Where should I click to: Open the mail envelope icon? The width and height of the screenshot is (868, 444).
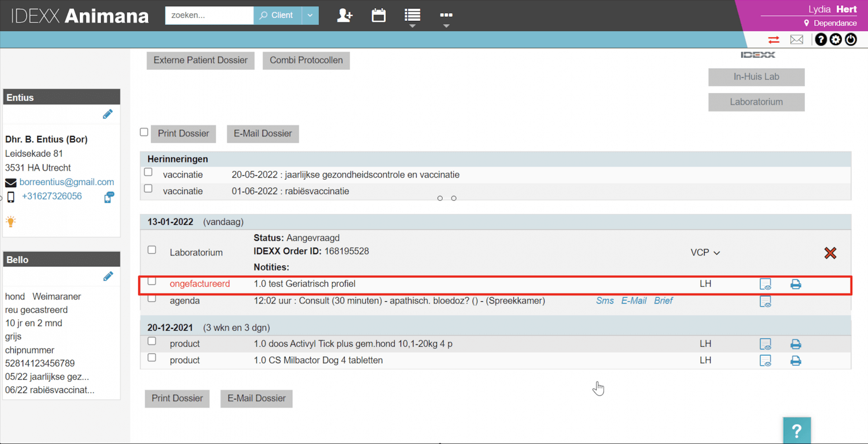tap(796, 39)
